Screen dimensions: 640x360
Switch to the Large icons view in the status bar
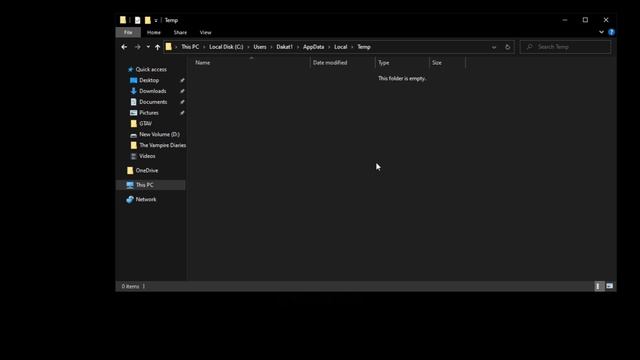(x=609, y=286)
